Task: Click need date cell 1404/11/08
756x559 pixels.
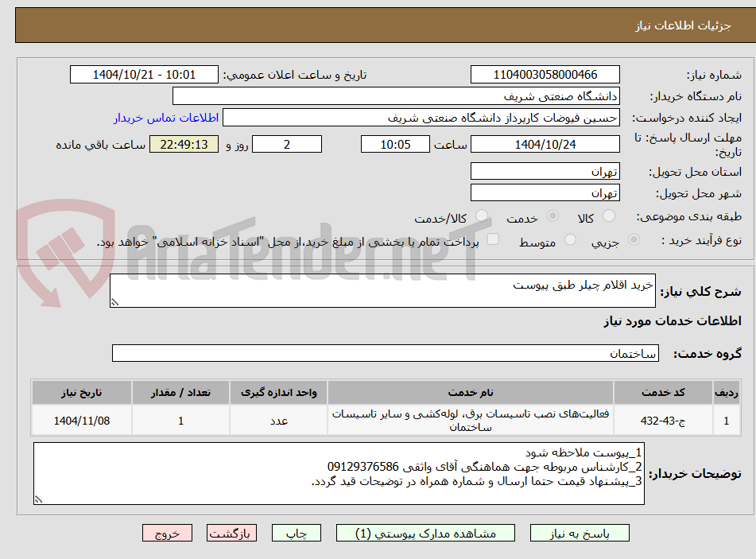Action: pyautogui.click(x=81, y=421)
